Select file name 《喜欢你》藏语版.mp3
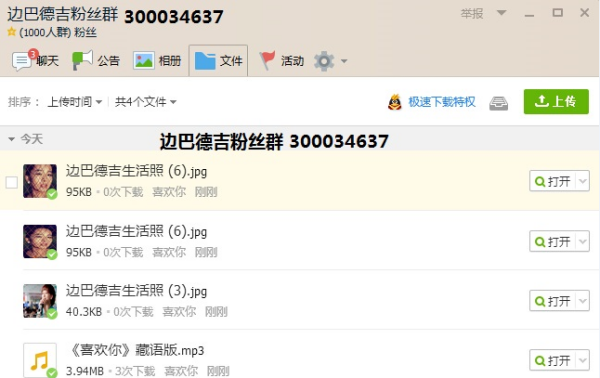Image resolution: width=600 pixels, height=378 pixels. tap(136, 350)
